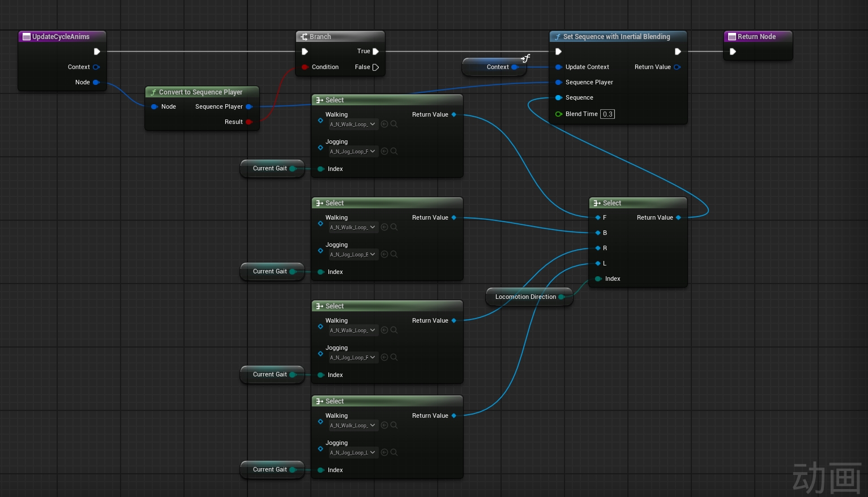Click the Jogging pin in Select node with A_N_Jog_Loop_L
The height and width of the screenshot is (497, 868).
(320, 448)
